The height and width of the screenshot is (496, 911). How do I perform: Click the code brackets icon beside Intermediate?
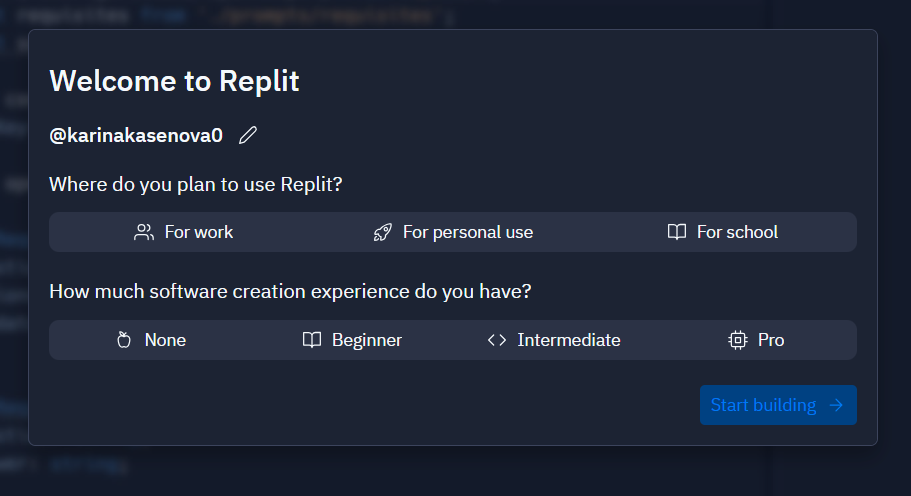point(497,340)
